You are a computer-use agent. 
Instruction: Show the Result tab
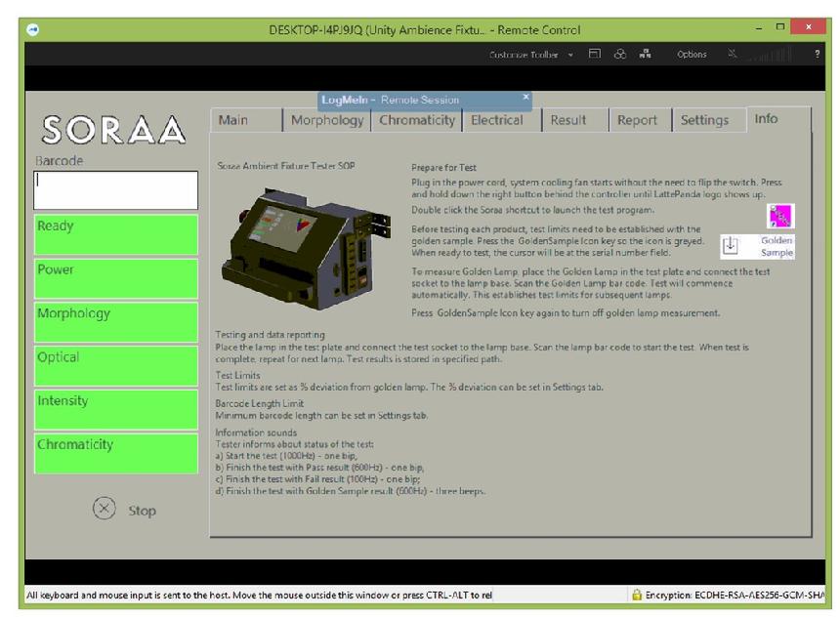click(575, 120)
